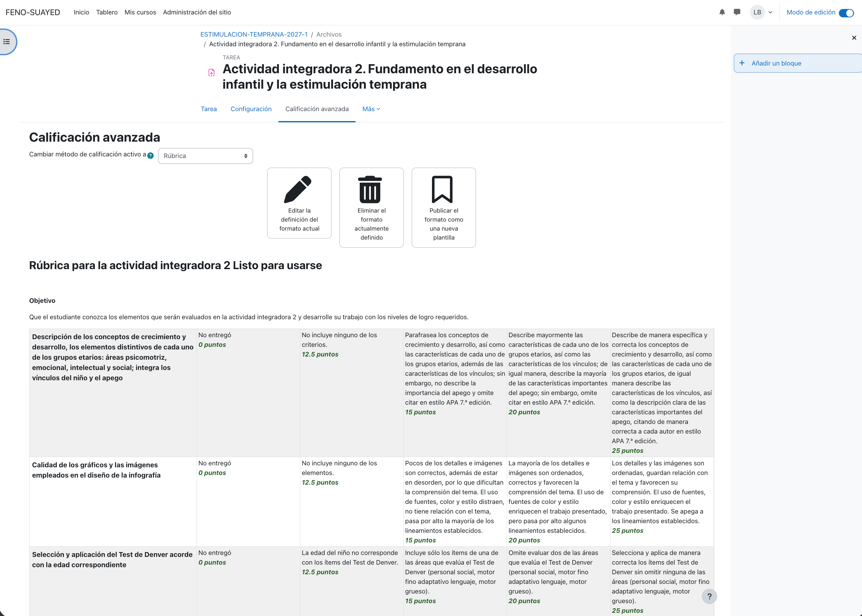Click the Rúbrica para la actividad integradora 2 heading
This screenshot has height=616, width=862.
coord(176,265)
